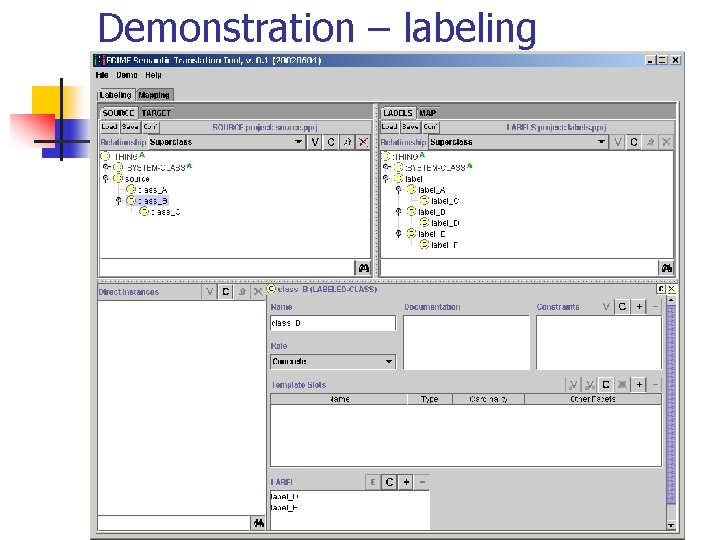Click add (+) icon for LABEL field
This screenshot has width=720, height=540.
pos(406,482)
